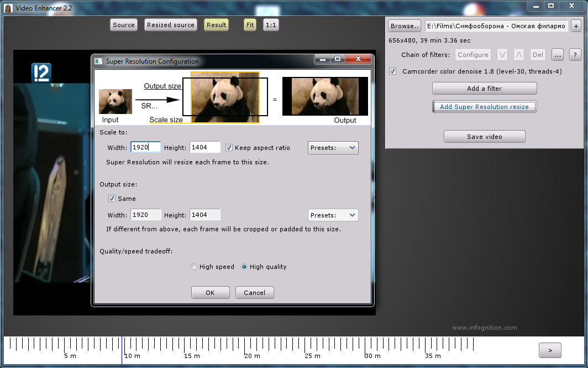The image size is (588, 368).
Task: Open help with the question mark button
Action: point(575,55)
